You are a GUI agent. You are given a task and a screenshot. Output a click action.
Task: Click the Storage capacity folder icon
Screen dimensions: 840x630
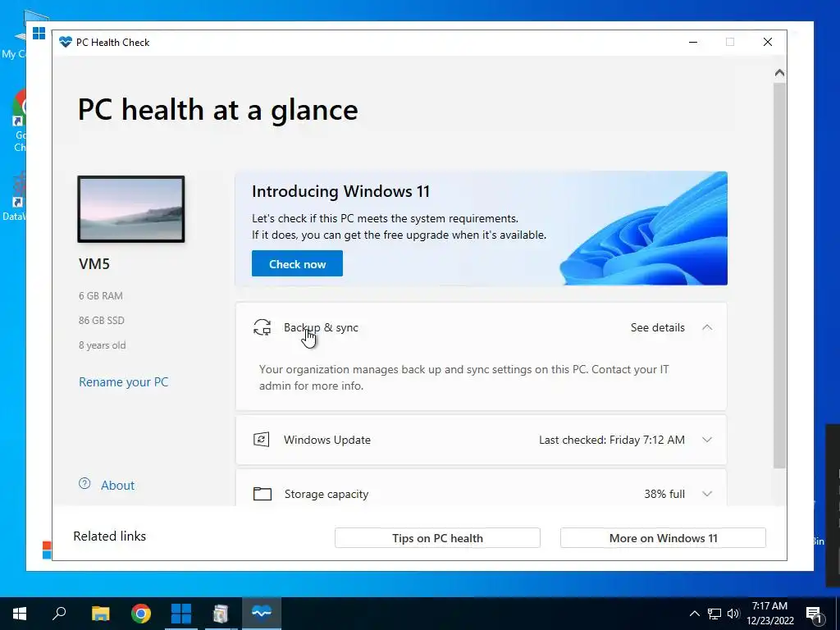click(x=262, y=493)
